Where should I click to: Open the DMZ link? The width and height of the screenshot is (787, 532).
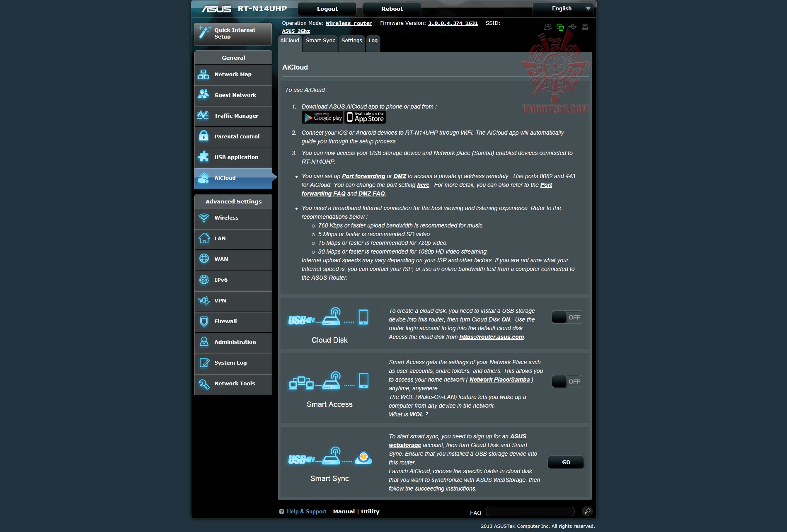400,177
